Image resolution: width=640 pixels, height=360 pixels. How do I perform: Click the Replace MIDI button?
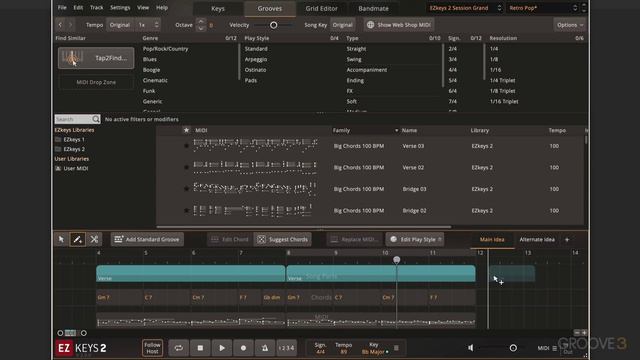(x=355, y=240)
